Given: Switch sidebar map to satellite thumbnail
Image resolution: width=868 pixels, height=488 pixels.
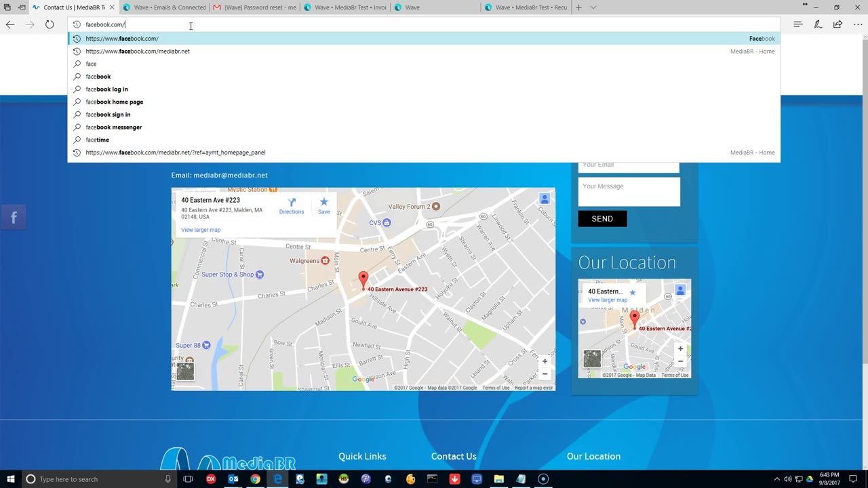Looking at the screenshot, I should 592,359.
